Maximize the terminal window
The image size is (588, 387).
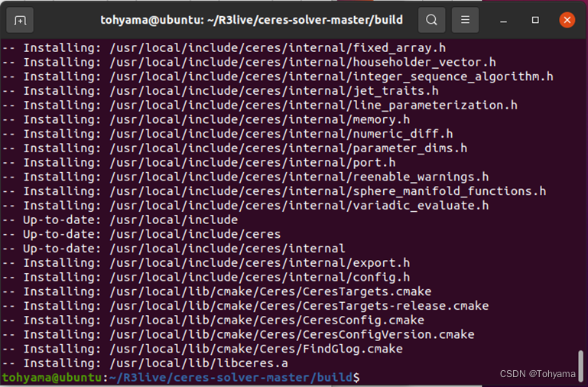(535, 20)
